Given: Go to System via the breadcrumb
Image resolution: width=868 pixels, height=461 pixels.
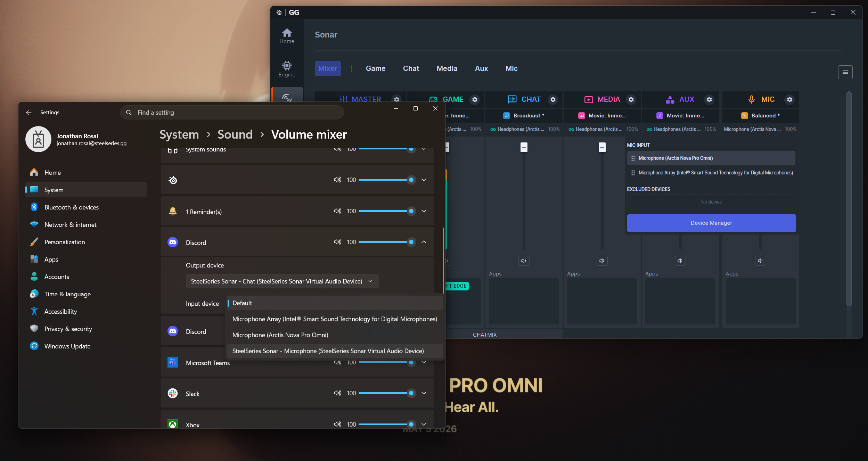Looking at the screenshot, I should point(179,134).
